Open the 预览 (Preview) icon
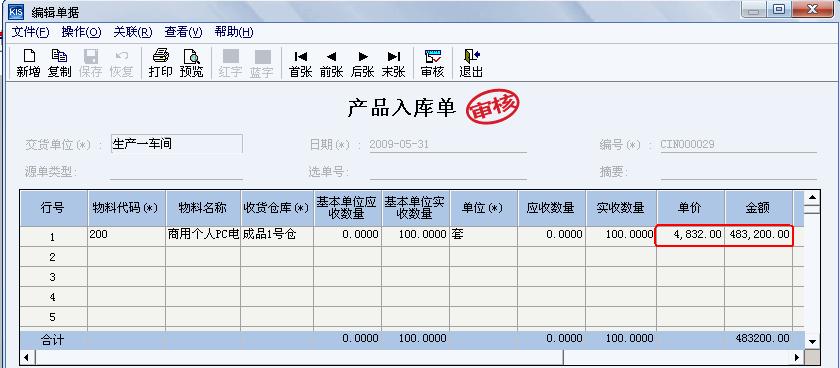840x368 pixels. pos(191,63)
